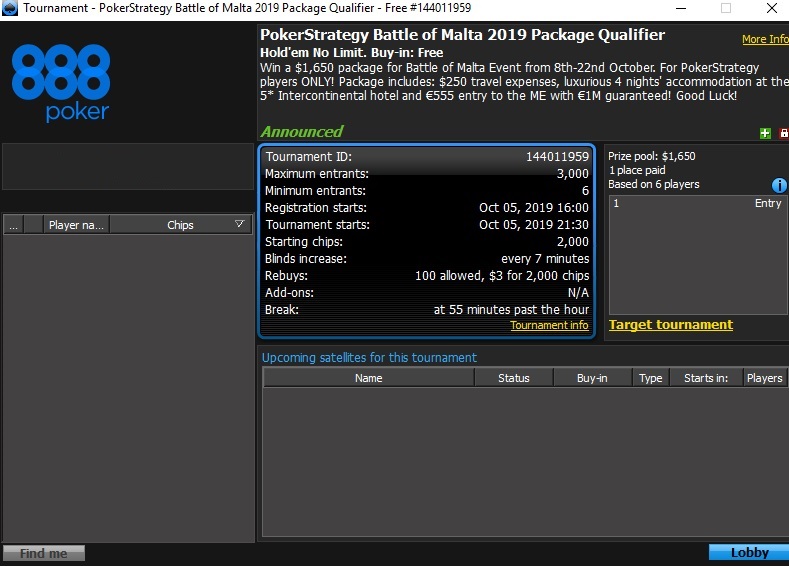Click the Break at 55 minutes text
This screenshot has width=789, height=566.
[511, 309]
